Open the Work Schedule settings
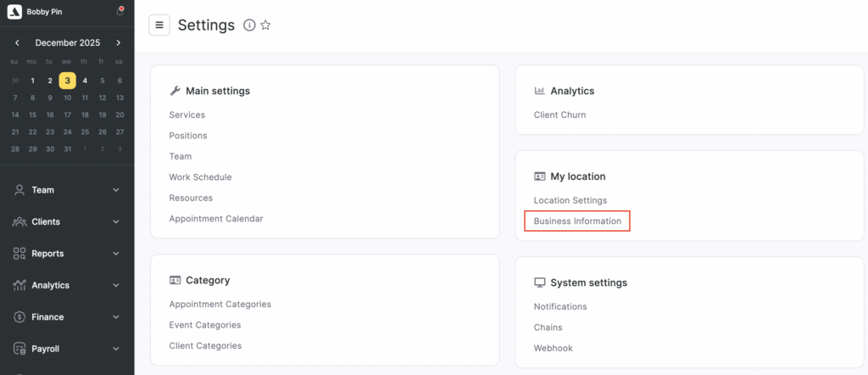The height and width of the screenshot is (375, 868). [200, 177]
